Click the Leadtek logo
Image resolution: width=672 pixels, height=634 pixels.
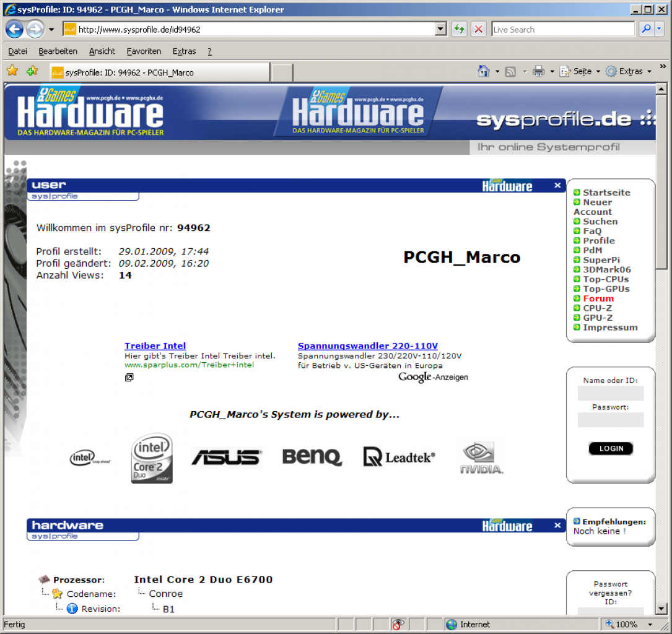click(x=399, y=457)
